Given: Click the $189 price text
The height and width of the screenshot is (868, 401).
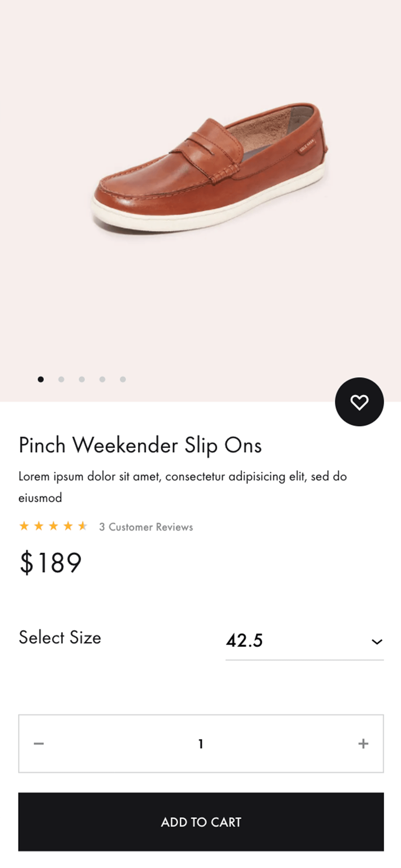Looking at the screenshot, I should 51,563.
